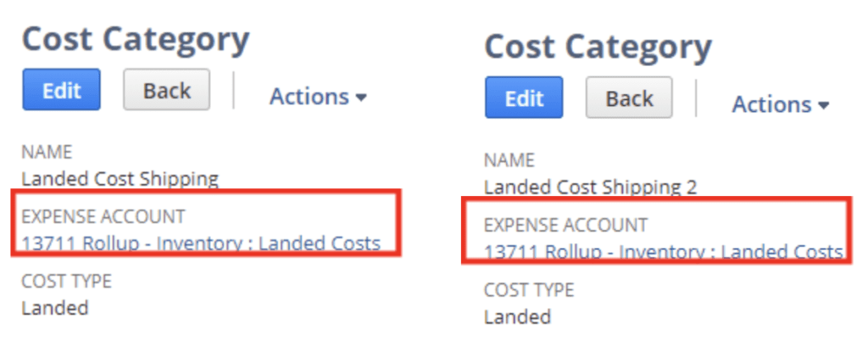Click Edit for the Landed Cost Shipping 2 category
868x341 pixels.
tap(524, 98)
